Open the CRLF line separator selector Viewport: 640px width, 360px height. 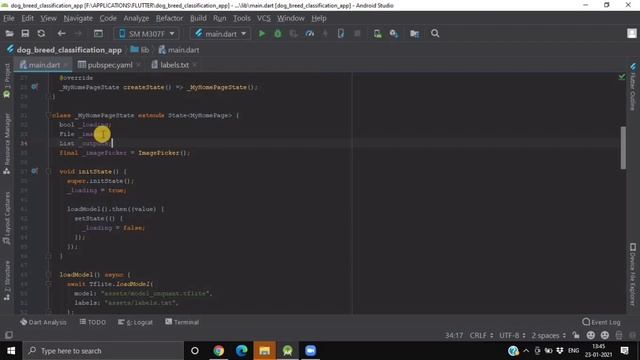(x=481, y=336)
